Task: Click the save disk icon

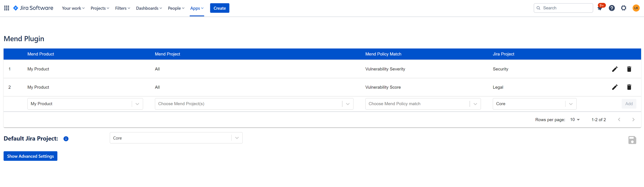Action: [x=632, y=140]
